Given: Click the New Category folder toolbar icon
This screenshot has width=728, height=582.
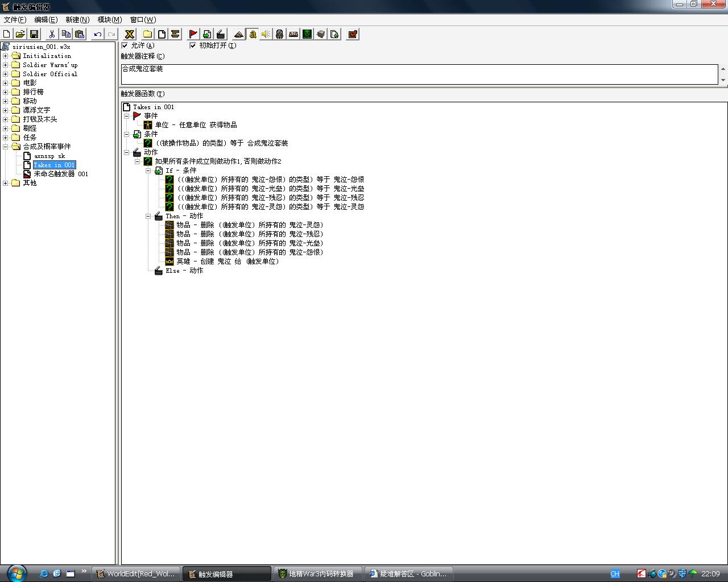Looking at the screenshot, I should (148, 34).
